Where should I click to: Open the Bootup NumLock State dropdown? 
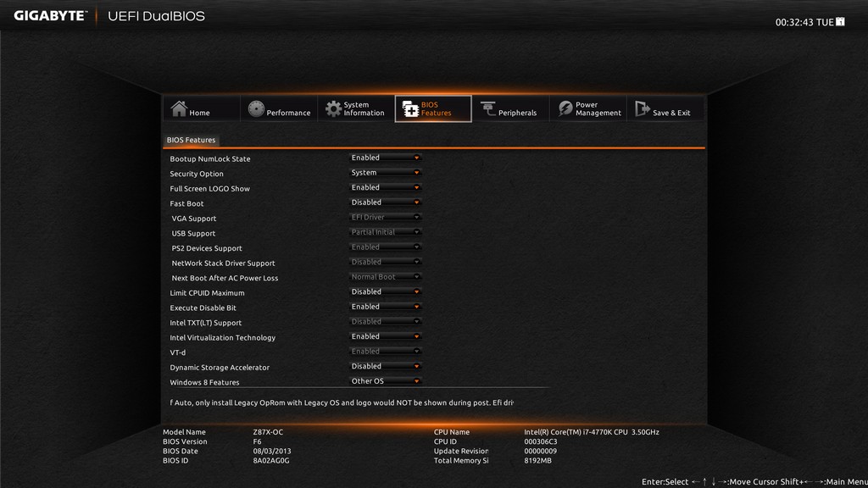point(386,158)
